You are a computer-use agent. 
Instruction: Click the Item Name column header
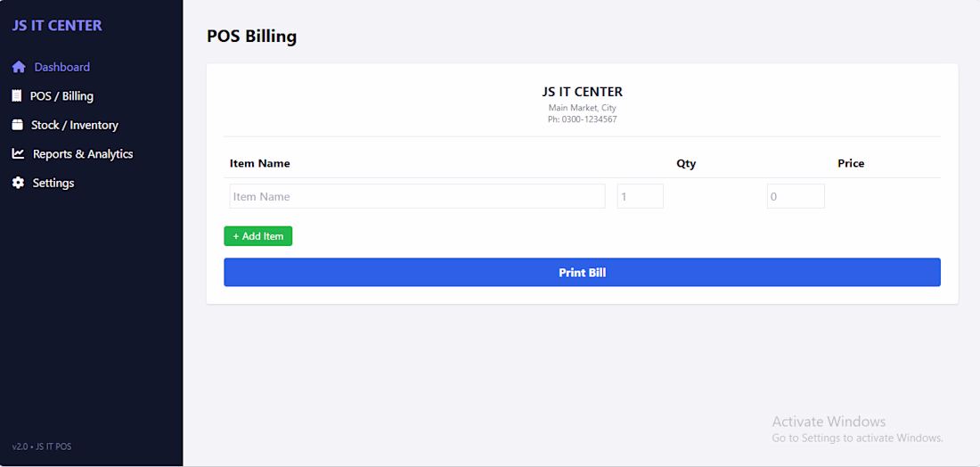(x=260, y=164)
